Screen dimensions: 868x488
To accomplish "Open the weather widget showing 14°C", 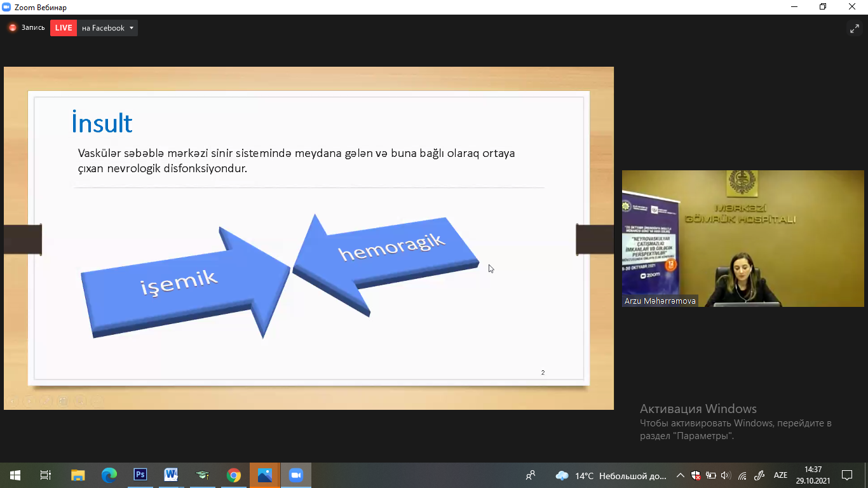I will pyautogui.click(x=610, y=475).
